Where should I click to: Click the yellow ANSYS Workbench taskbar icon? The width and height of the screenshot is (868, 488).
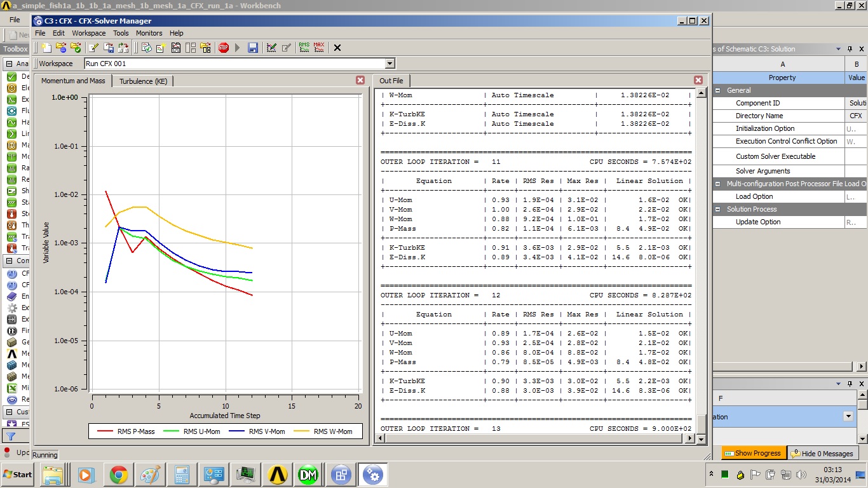coord(277,475)
